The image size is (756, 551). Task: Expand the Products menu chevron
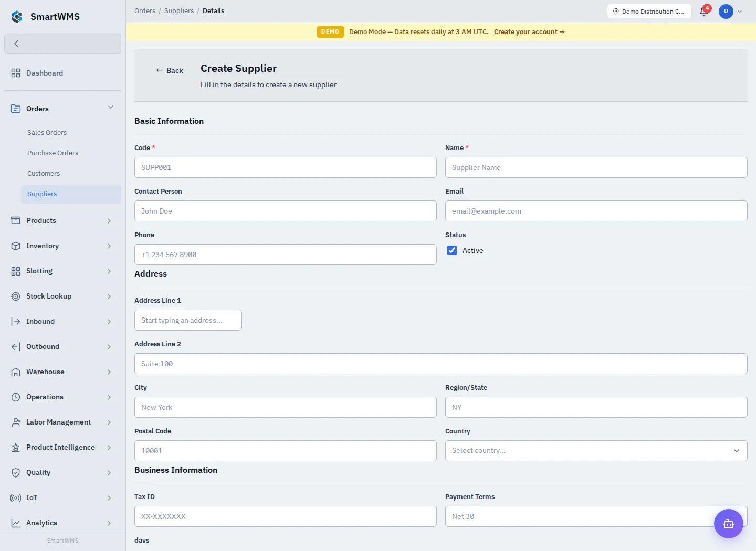109,221
